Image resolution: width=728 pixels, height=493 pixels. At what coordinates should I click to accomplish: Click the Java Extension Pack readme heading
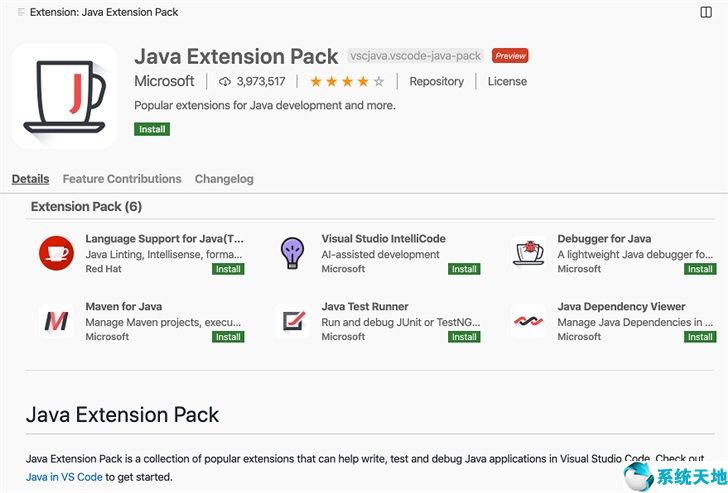point(123,415)
